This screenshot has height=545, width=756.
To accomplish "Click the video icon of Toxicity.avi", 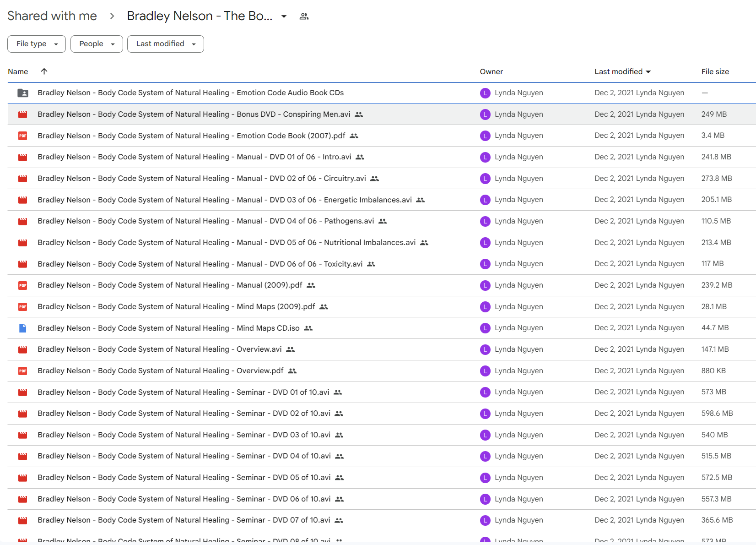I will [x=22, y=264].
